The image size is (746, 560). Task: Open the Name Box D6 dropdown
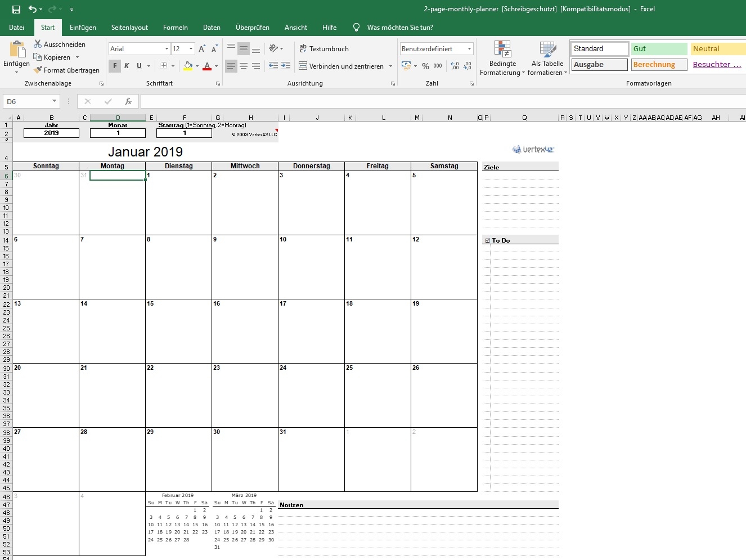pyautogui.click(x=55, y=101)
